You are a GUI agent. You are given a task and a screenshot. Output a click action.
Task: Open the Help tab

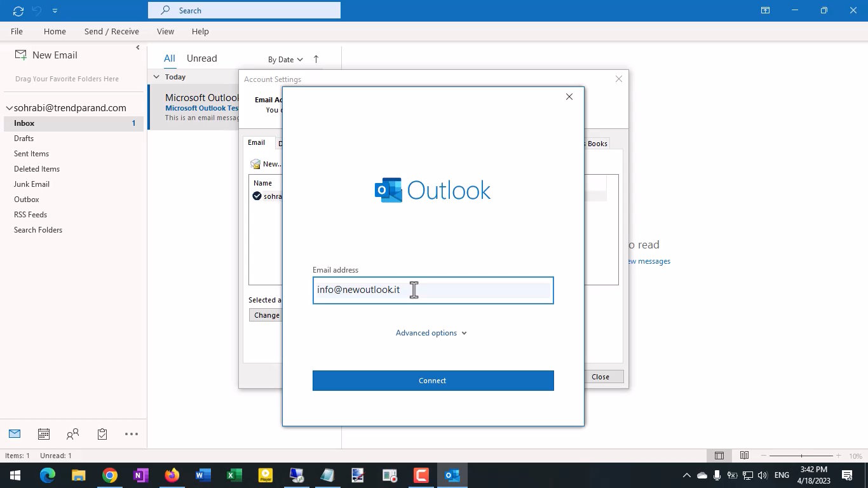tap(200, 31)
